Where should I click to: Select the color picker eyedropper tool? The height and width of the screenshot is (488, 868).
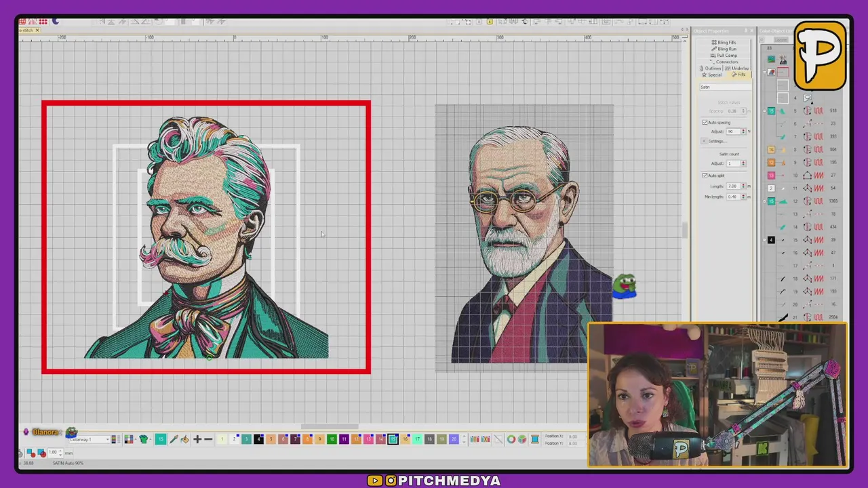coord(174,439)
